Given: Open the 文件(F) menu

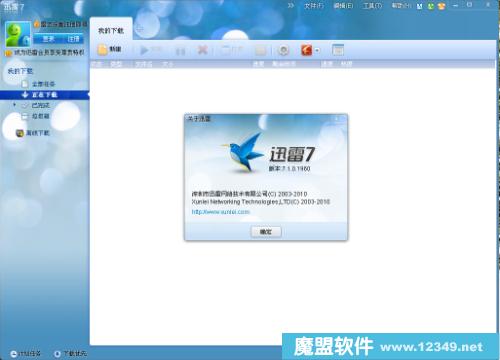Looking at the screenshot, I should 314,6.
